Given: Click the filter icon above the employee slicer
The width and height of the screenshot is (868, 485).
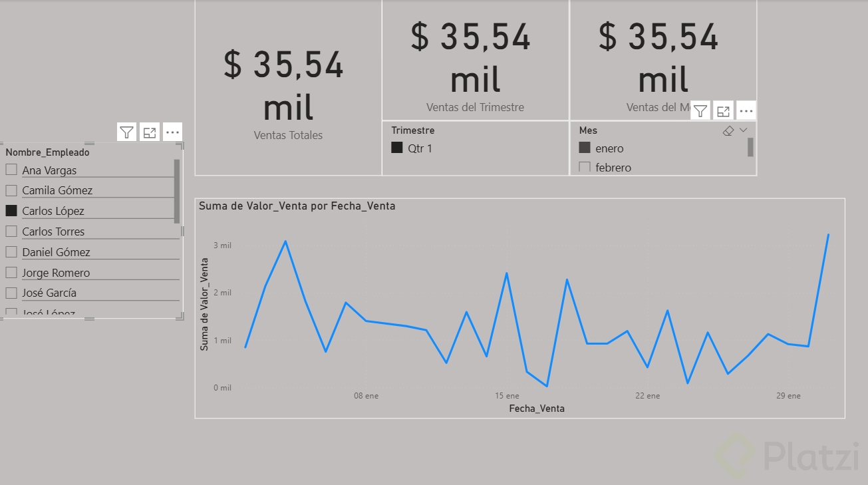Looking at the screenshot, I should click(x=127, y=132).
